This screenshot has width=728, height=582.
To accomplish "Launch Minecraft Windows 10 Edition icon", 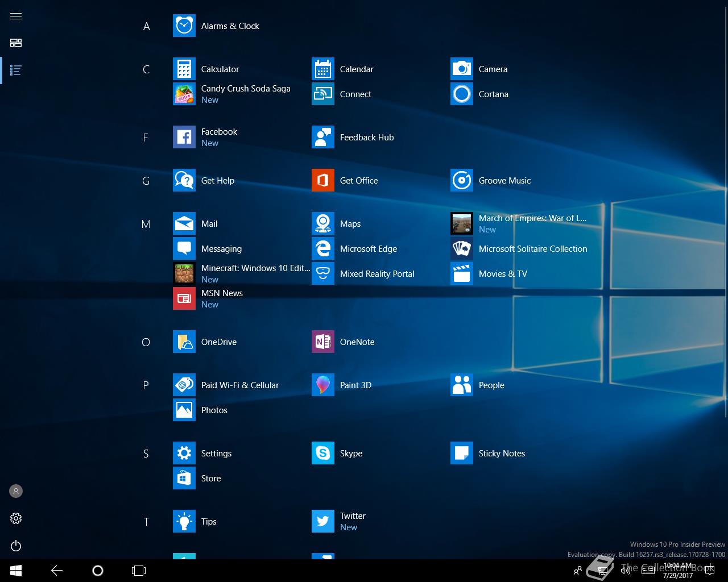I will [184, 274].
